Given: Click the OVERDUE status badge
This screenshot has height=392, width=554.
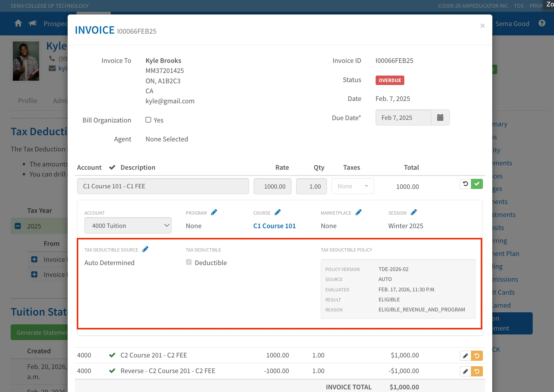Looking at the screenshot, I should click(x=390, y=80).
